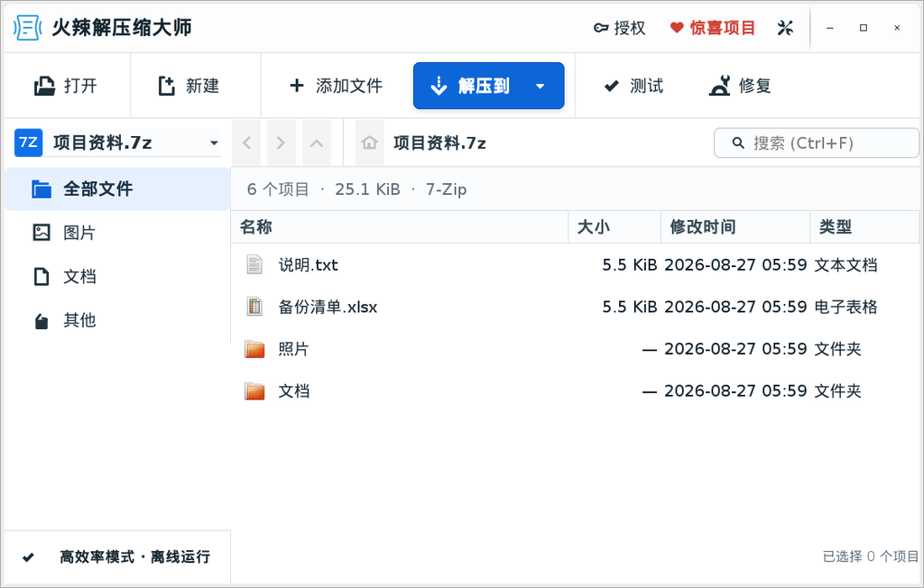Select the file 备份清单.xlsx
This screenshot has height=588, width=924.
[x=575, y=307]
